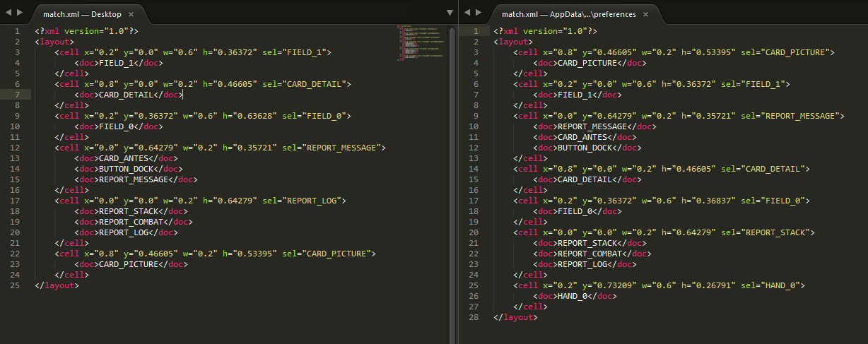Close the match.xml — Desktop tab
This screenshot has width=868, height=344.
(x=131, y=14)
